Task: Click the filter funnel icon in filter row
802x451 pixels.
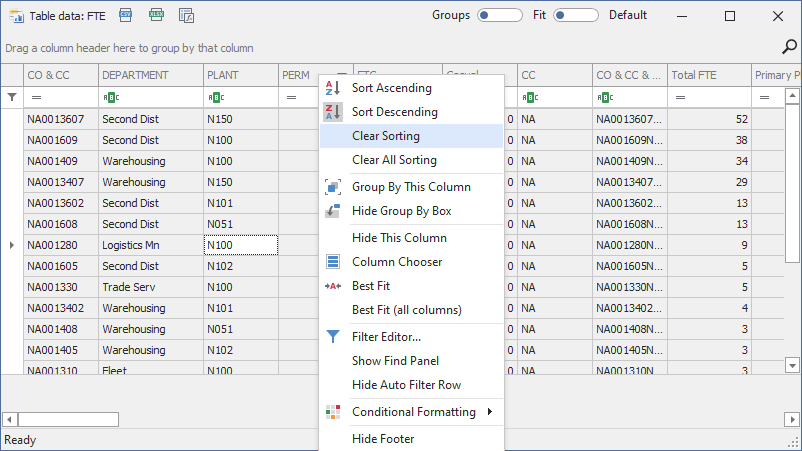Action: pos(12,97)
